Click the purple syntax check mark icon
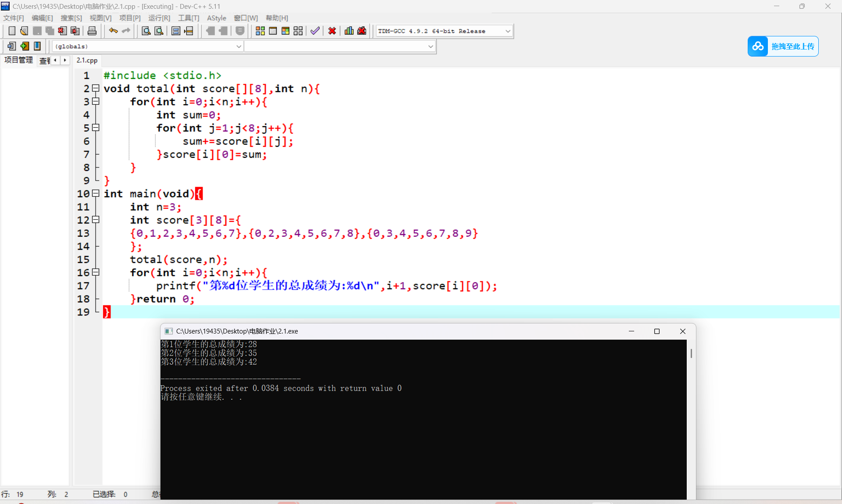 pyautogui.click(x=315, y=31)
